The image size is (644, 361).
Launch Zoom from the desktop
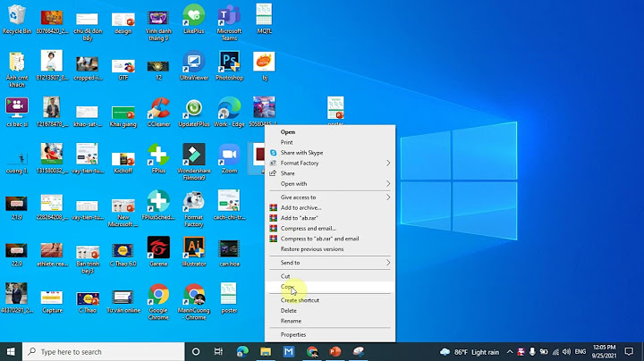tap(229, 159)
